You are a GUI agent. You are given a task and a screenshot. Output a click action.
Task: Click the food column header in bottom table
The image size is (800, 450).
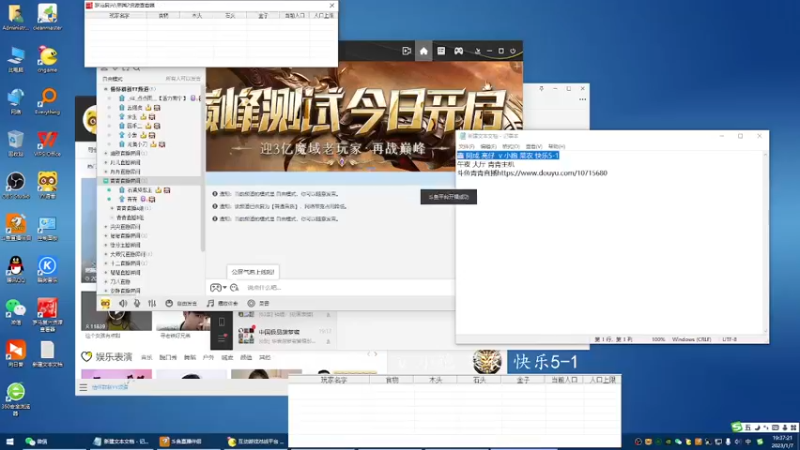392,380
